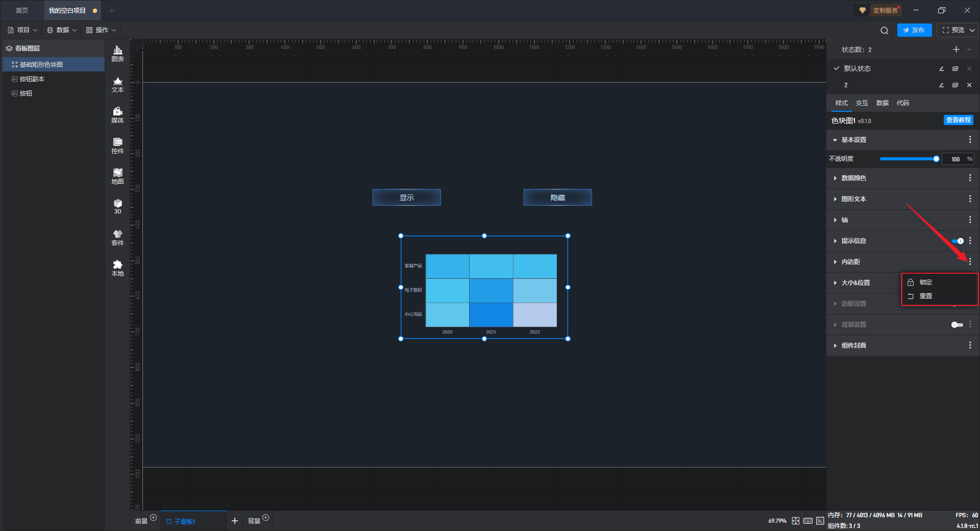This screenshot has height=531, width=980.
Task: Open the 项目 menu
Action: pyautogui.click(x=22, y=30)
